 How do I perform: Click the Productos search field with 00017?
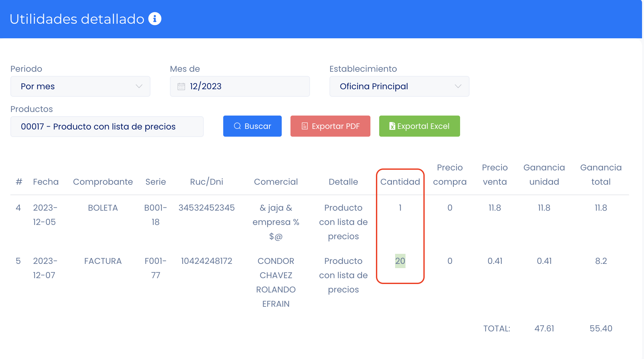tap(107, 127)
